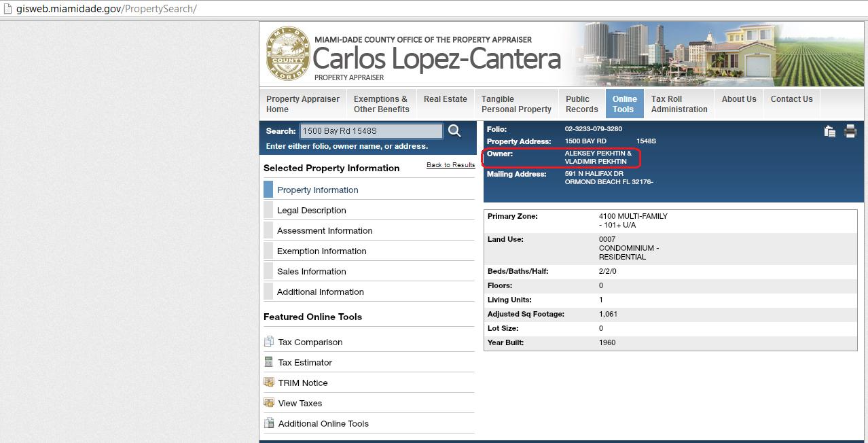
Task: Open the Contact Us page
Action: coord(791,99)
